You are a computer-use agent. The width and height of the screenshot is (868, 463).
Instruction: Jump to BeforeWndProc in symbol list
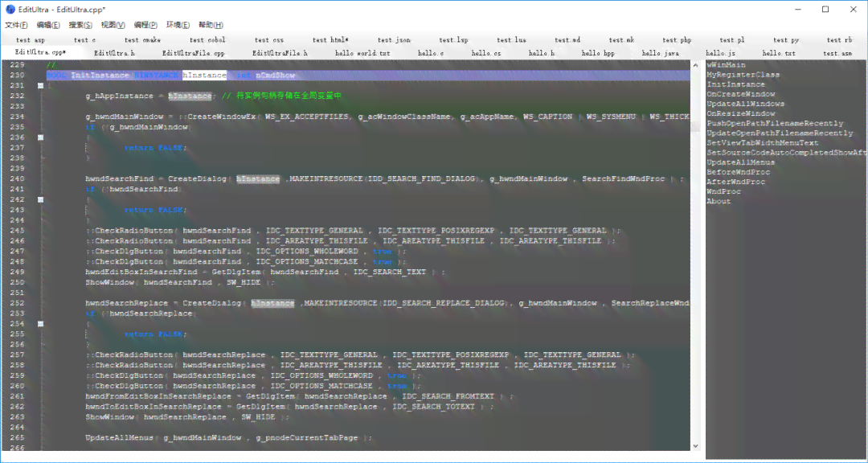point(738,172)
